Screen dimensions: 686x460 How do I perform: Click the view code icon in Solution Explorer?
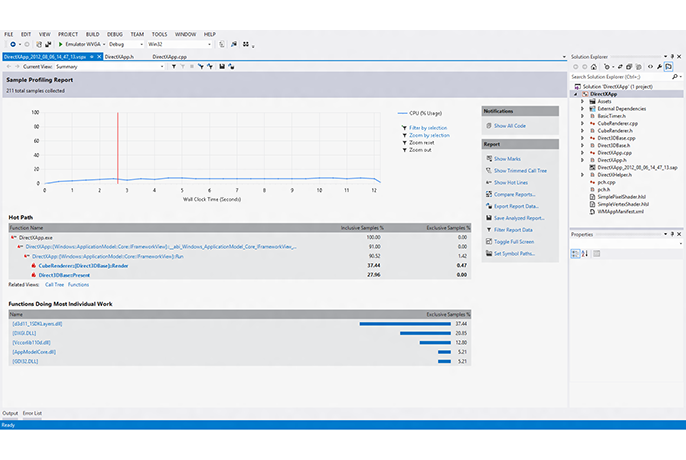coord(651,67)
